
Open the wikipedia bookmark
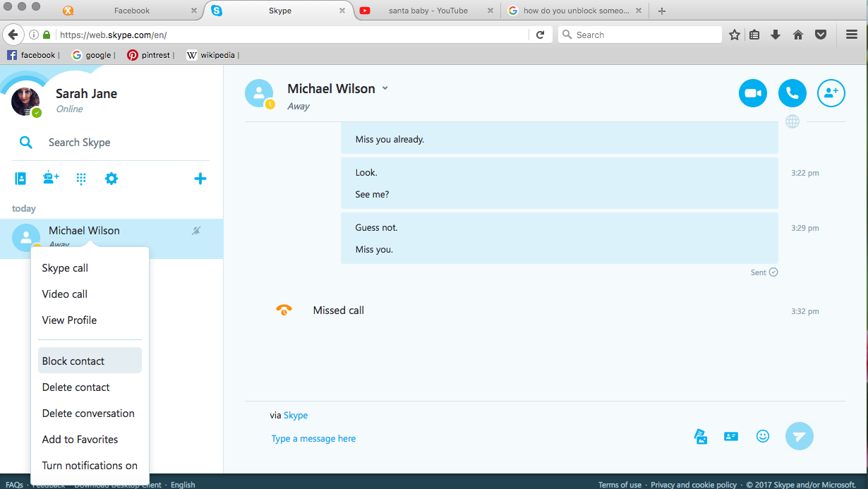(x=211, y=55)
